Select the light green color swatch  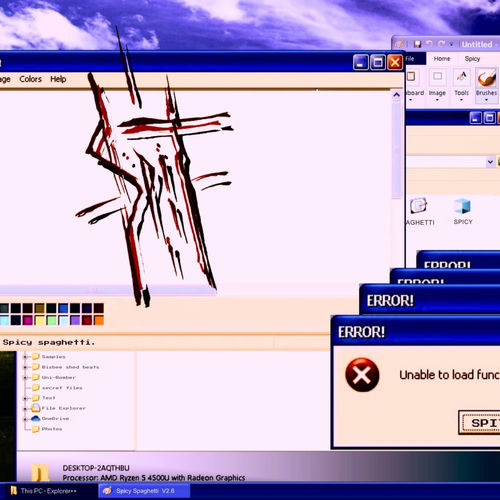coord(51,320)
